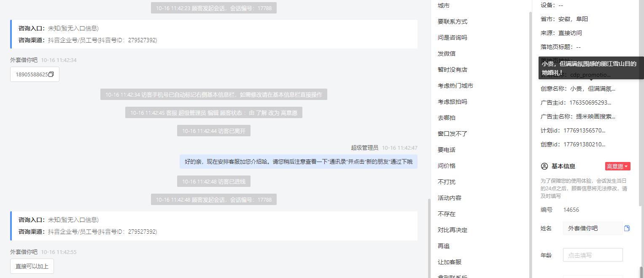
Task: Click the first 咨询入口 未知 line
Action: (59, 28)
